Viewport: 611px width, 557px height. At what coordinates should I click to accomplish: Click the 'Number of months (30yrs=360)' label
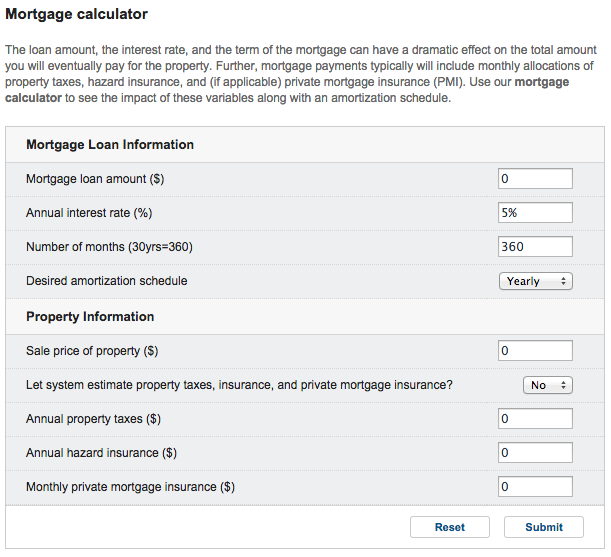(x=109, y=247)
